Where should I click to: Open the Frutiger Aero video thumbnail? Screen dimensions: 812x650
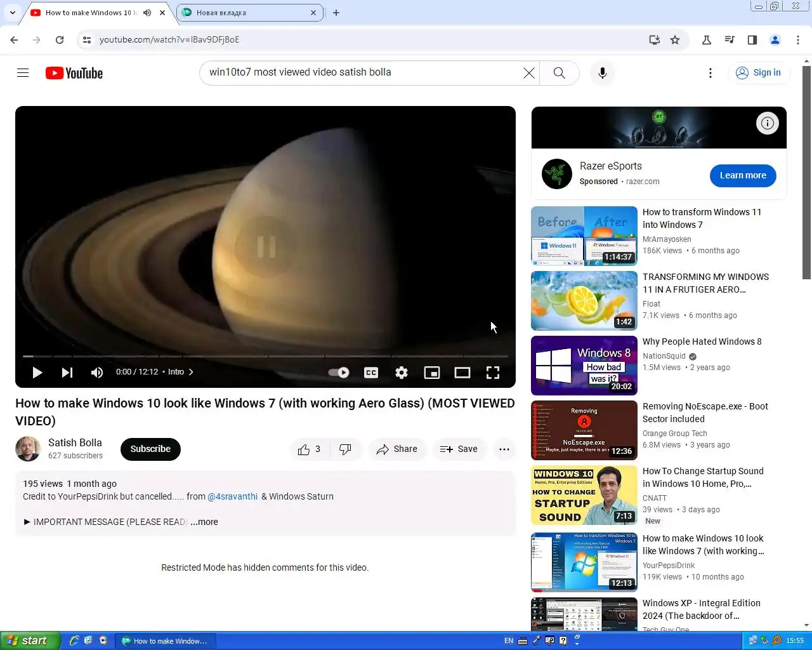pos(584,301)
